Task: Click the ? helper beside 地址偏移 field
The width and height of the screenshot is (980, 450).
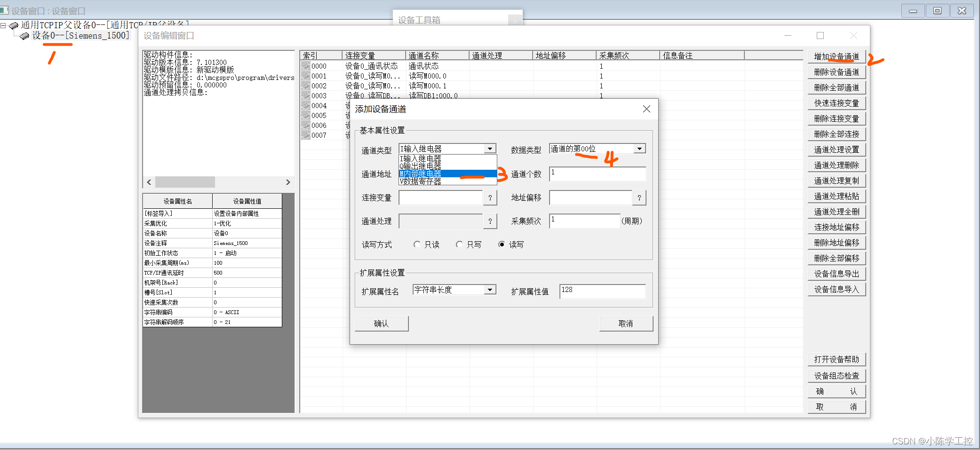Action: 639,197
